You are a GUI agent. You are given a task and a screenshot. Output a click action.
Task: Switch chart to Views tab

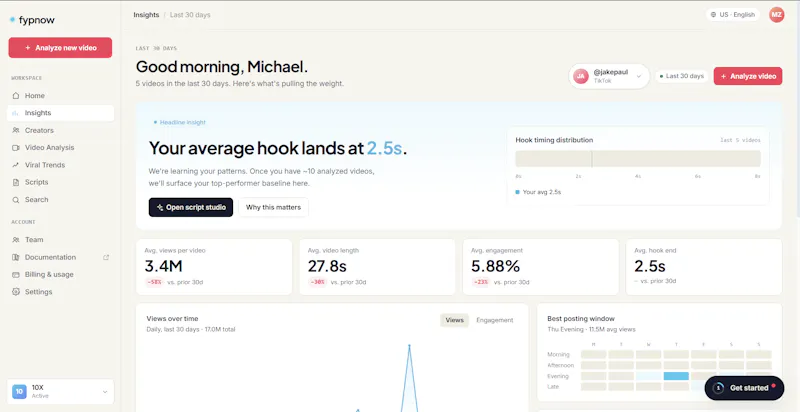click(x=455, y=320)
